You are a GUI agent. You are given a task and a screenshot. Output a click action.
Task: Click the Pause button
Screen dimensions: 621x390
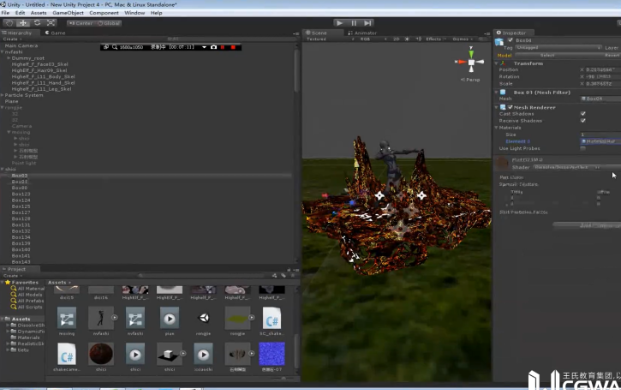pyautogui.click(x=354, y=23)
